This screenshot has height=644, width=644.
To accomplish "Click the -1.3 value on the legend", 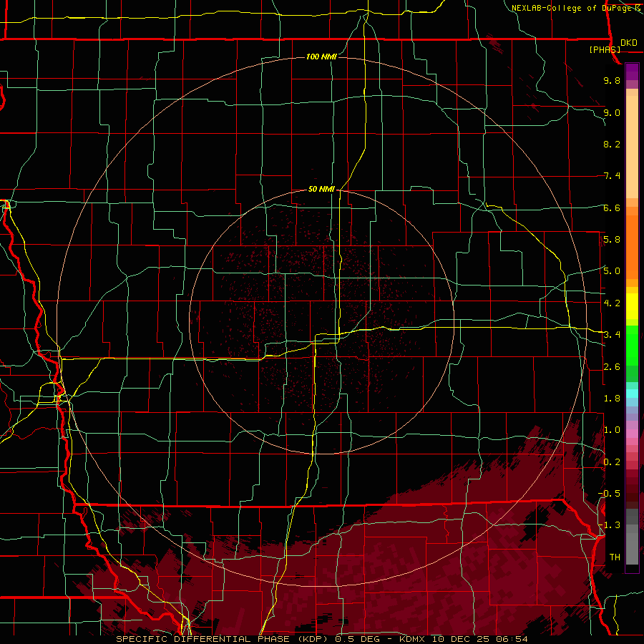I will 610,525.
